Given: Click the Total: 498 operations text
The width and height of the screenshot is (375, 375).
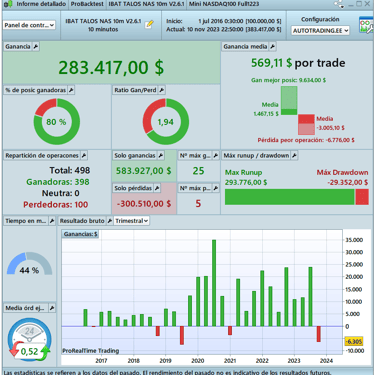Looking at the screenshot, I should point(70,170).
